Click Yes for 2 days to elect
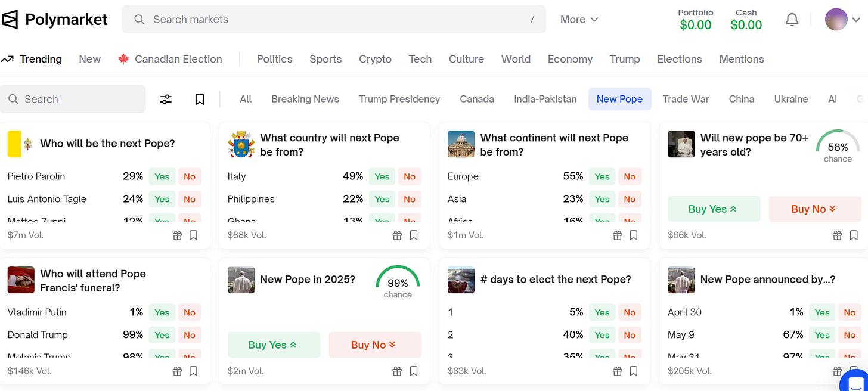 tap(602, 335)
